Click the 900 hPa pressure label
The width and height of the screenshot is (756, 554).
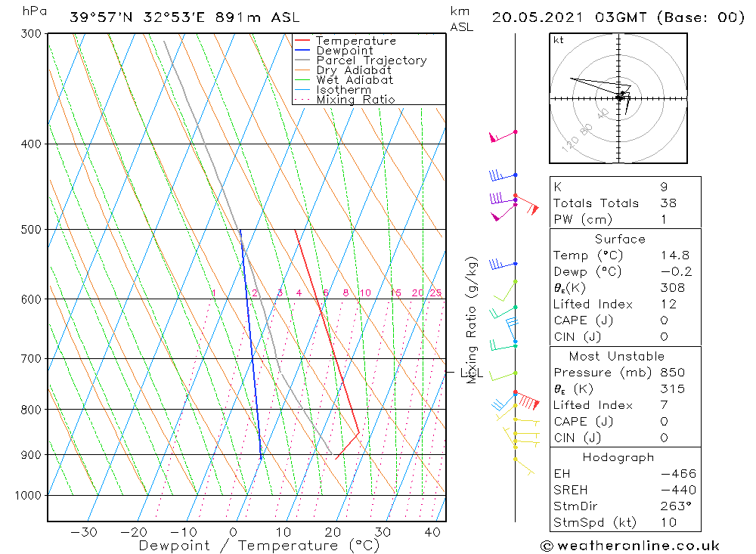(x=32, y=455)
